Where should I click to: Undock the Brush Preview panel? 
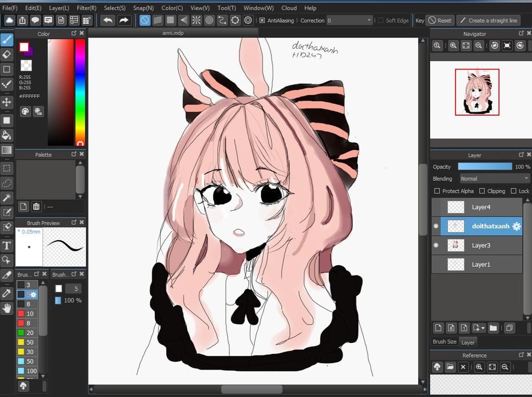coord(74,223)
